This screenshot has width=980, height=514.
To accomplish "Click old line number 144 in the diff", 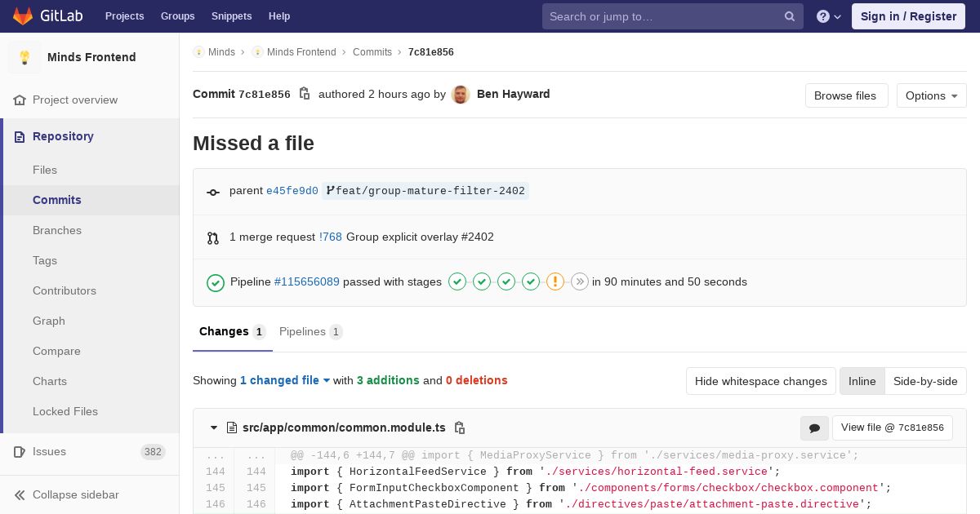I will pos(215,472).
